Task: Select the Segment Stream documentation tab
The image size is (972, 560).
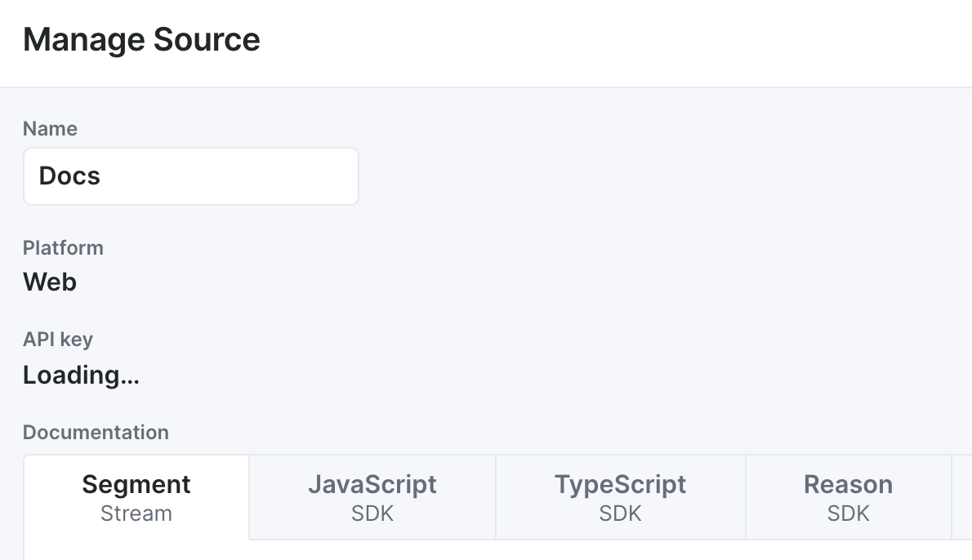Action: (136, 496)
